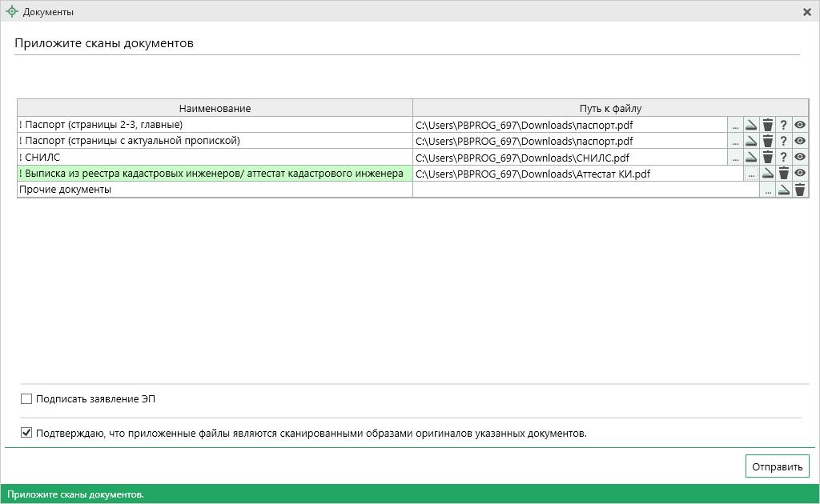The image size is (820, 504).
Task: Click the empty file path field for Прочие документы
Action: [x=585, y=190]
